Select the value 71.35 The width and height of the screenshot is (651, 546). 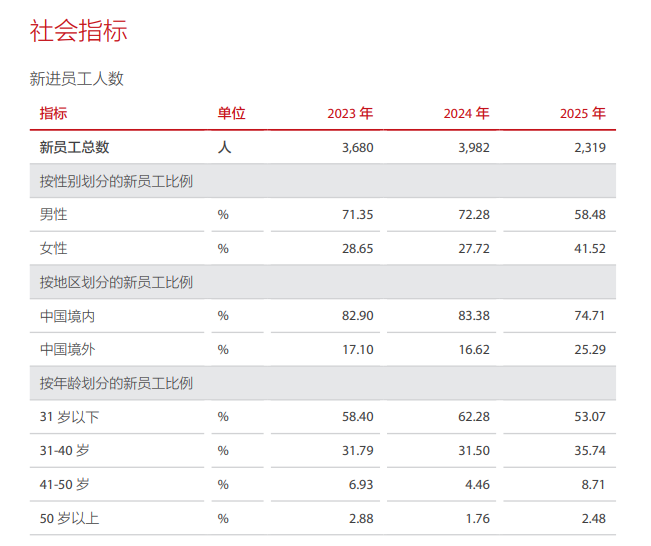(x=357, y=215)
